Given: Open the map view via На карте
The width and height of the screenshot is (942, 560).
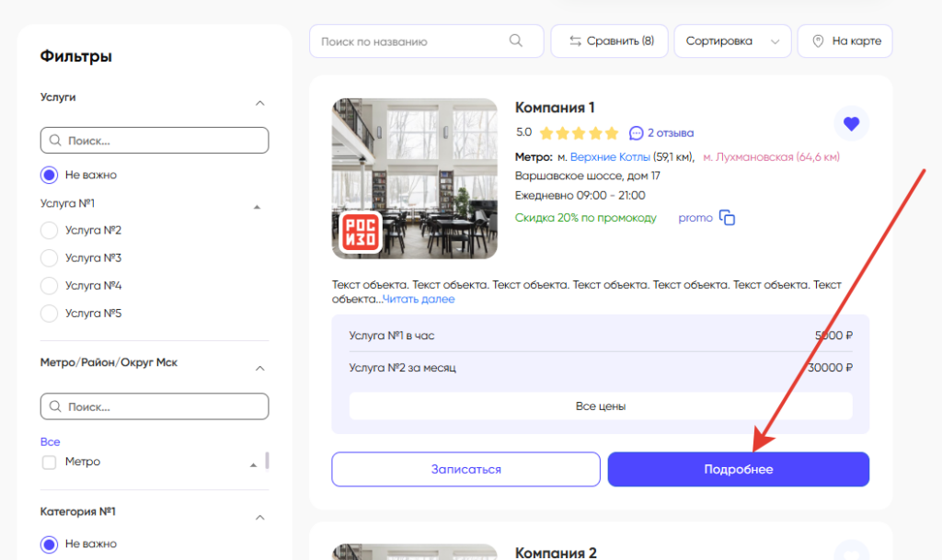Looking at the screenshot, I should click(844, 40).
